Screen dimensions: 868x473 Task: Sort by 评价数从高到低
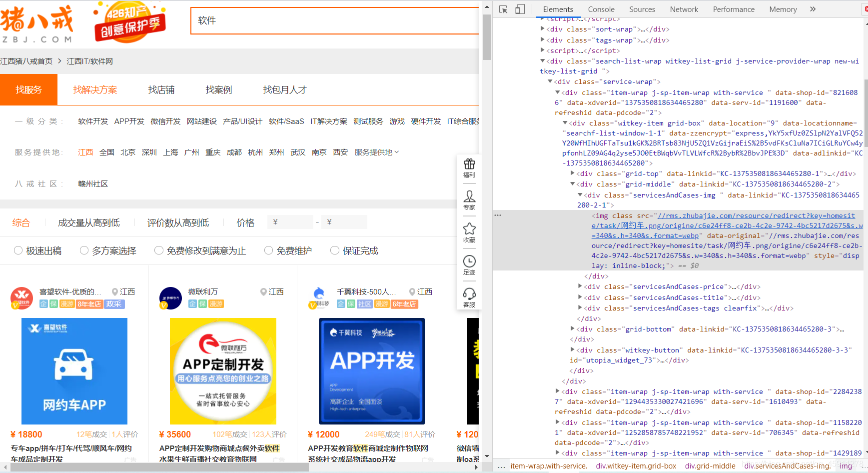[x=178, y=222]
